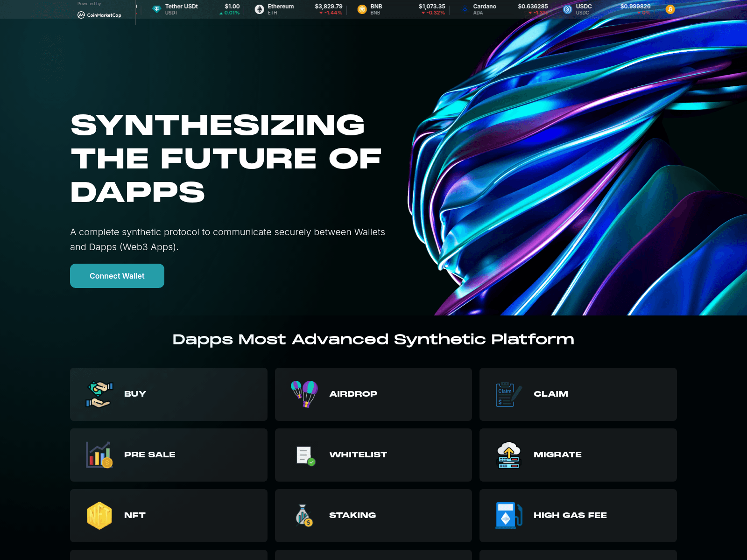Open the NFT card label
The height and width of the screenshot is (560, 747).
click(135, 515)
